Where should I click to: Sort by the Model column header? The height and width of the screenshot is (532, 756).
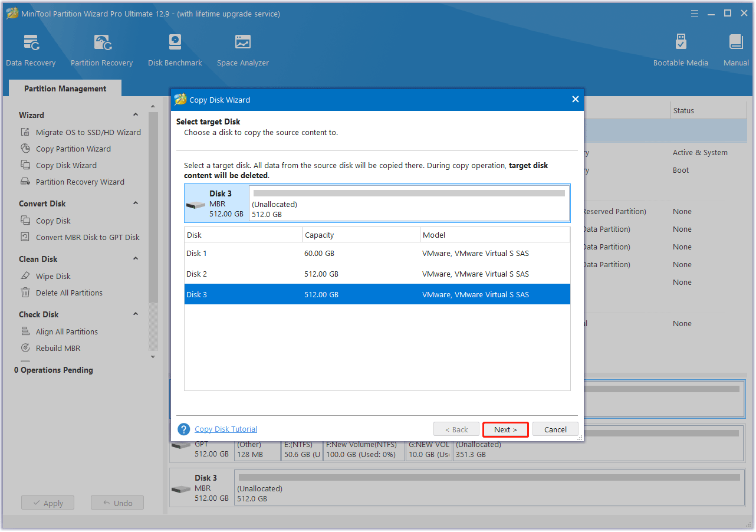coord(495,235)
